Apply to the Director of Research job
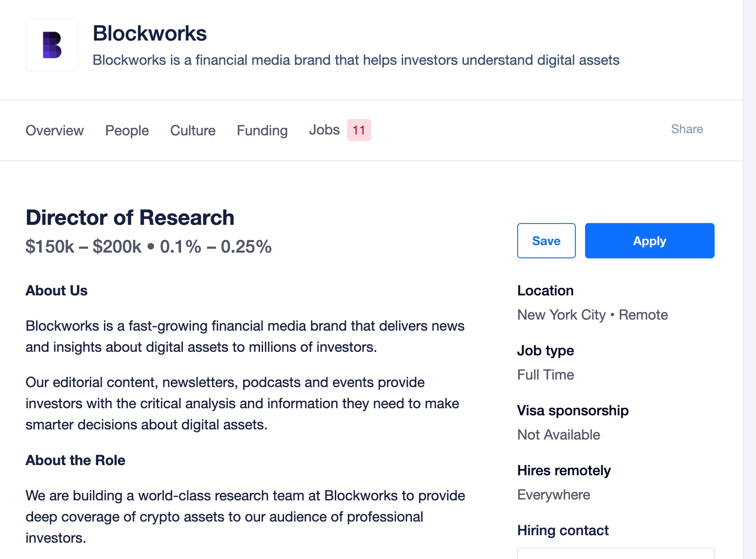 (x=649, y=241)
